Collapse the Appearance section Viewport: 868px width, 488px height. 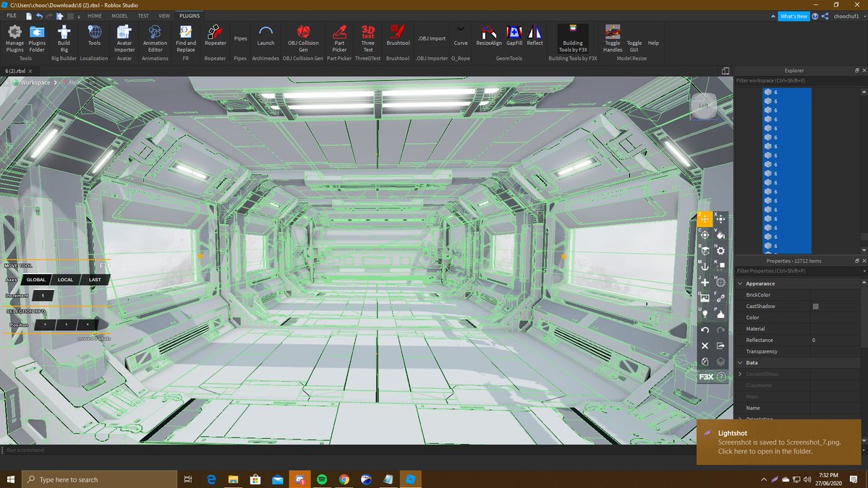click(740, 283)
